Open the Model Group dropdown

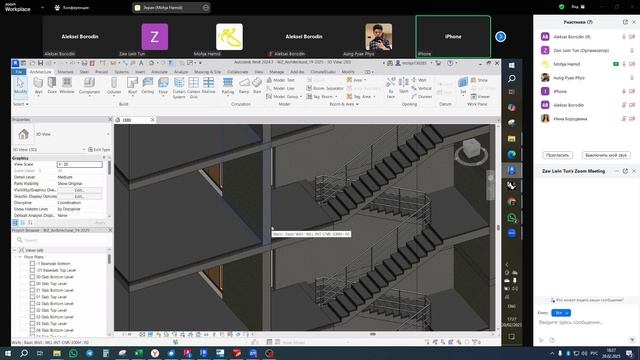coord(301,97)
